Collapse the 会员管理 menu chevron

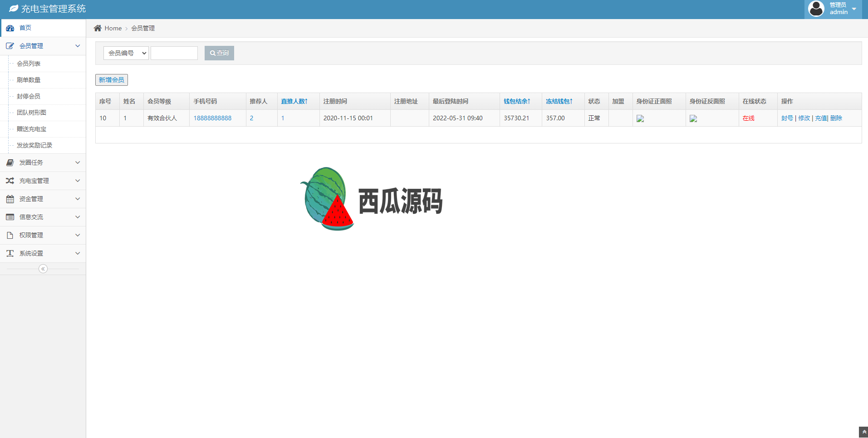(x=78, y=46)
